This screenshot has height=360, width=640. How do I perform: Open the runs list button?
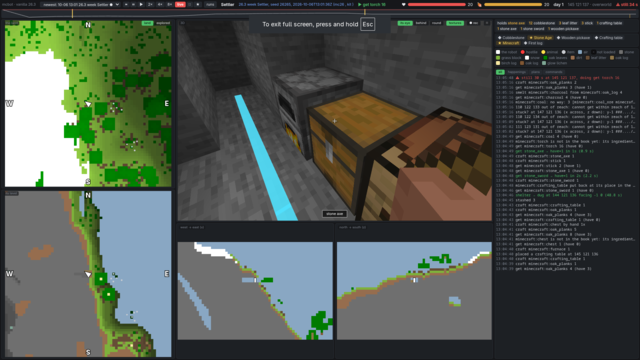tap(210, 4)
